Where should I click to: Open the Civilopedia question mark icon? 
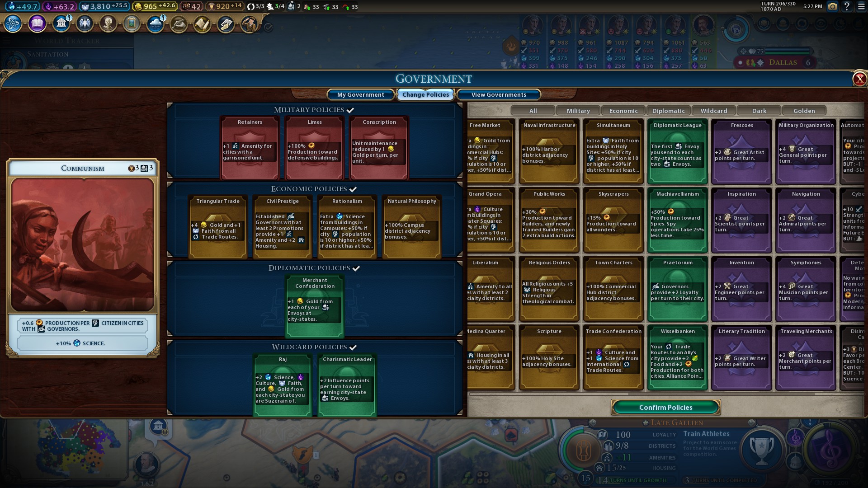pos(847,6)
